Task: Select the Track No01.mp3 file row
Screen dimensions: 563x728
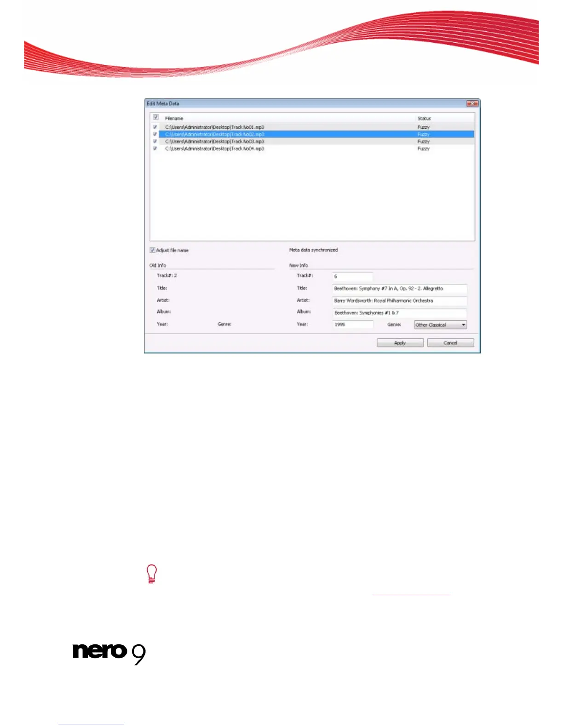Action: pos(313,127)
